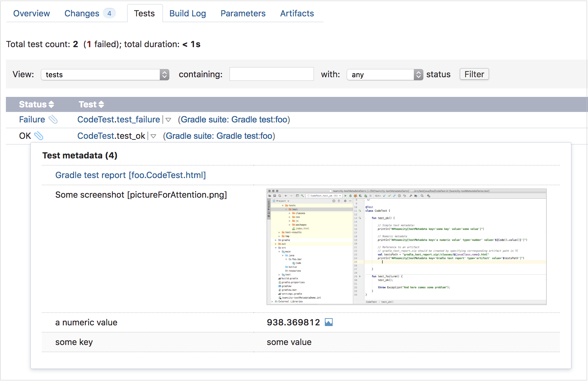Open the status 'any' dropdown
This screenshot has width=588, height=381.
click(x=385, y=75)
